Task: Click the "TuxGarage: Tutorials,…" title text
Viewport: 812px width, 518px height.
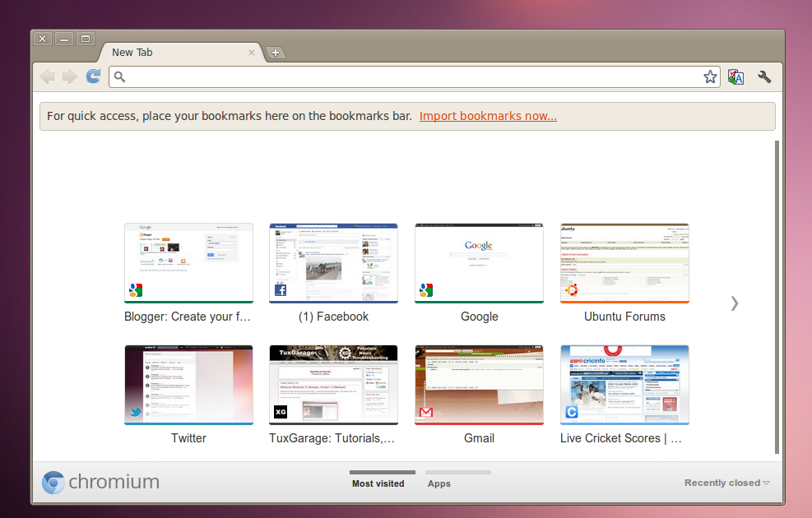Action: click(332, 438)
